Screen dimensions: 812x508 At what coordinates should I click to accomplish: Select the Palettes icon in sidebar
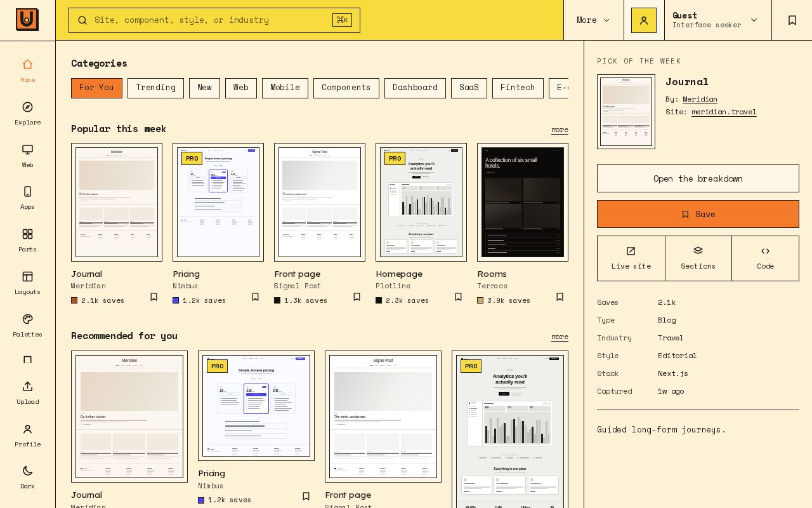tap(27, 319)
